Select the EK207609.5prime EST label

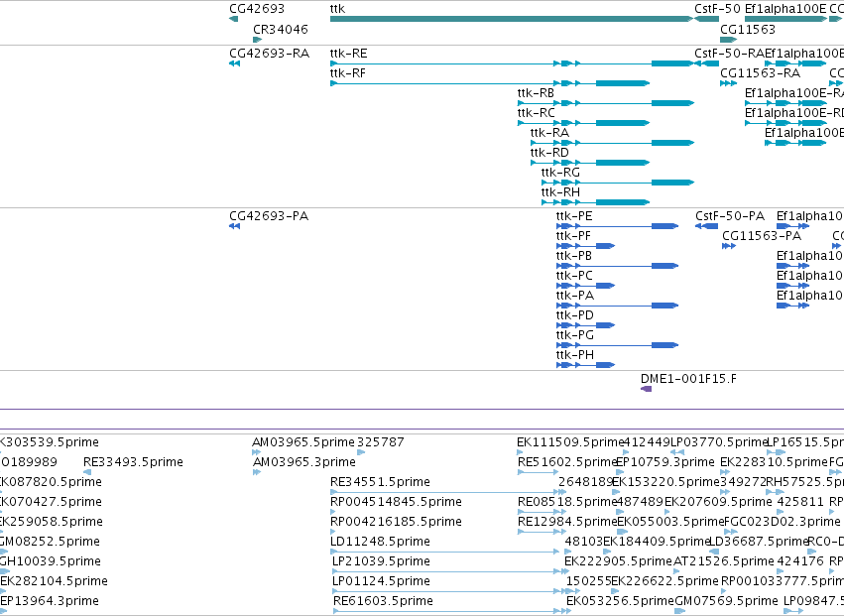(718, 502)
